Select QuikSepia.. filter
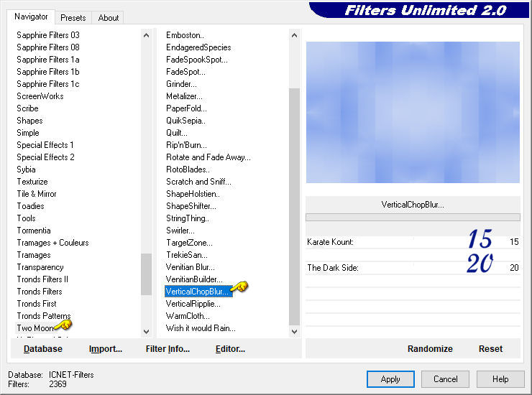 (x=185, y=121)
